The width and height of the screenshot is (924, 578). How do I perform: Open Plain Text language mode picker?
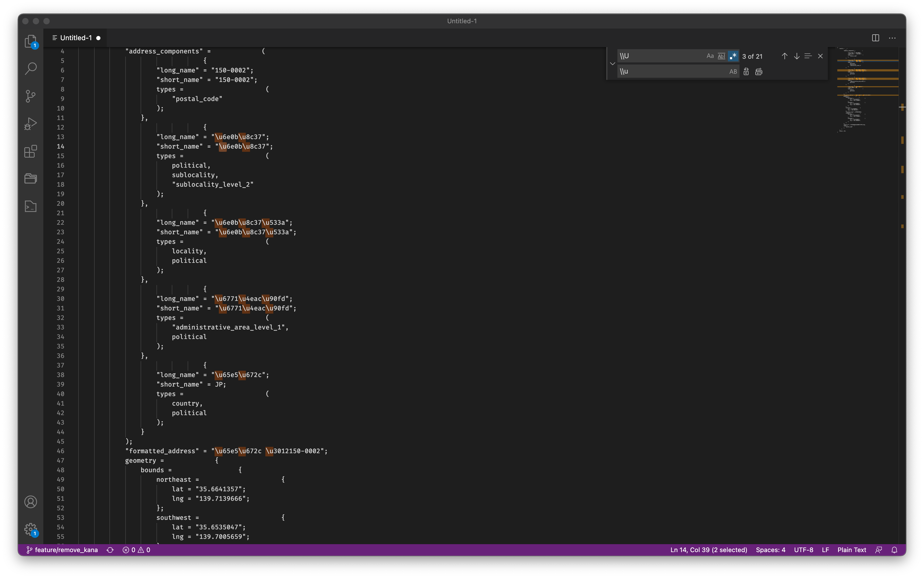point(851,550)
